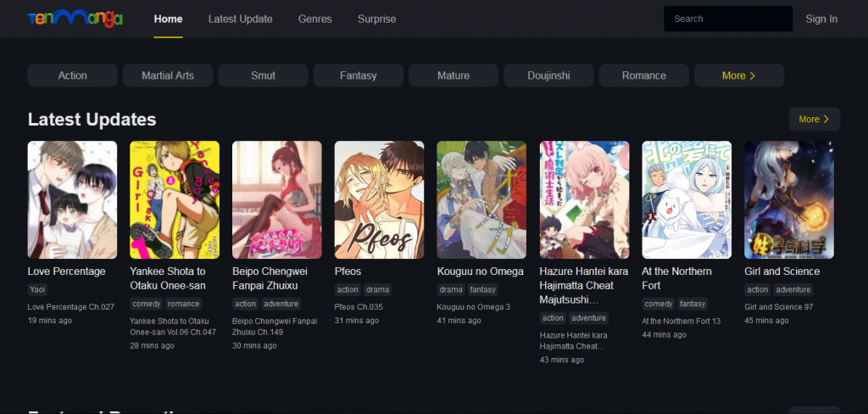The image size is (868, 414).
Task: Select adventure tag under Hazure Hantei
Action: click(588, 318)
